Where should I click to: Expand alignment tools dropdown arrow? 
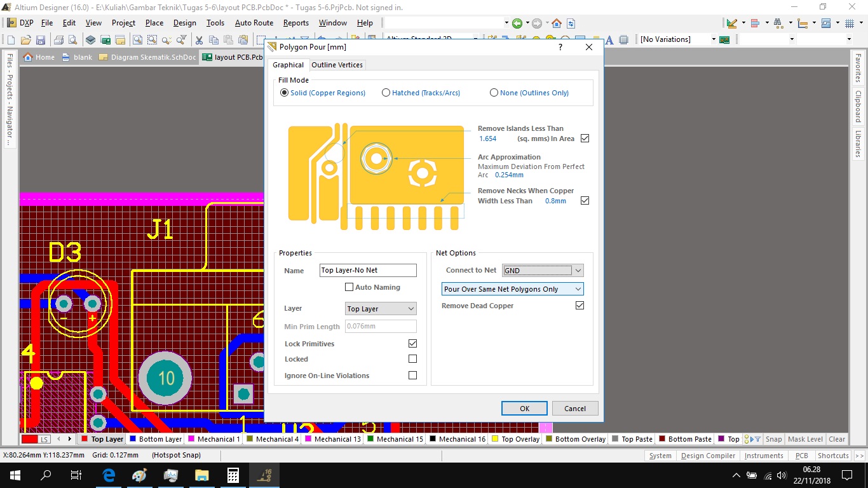tap(767, 23)
